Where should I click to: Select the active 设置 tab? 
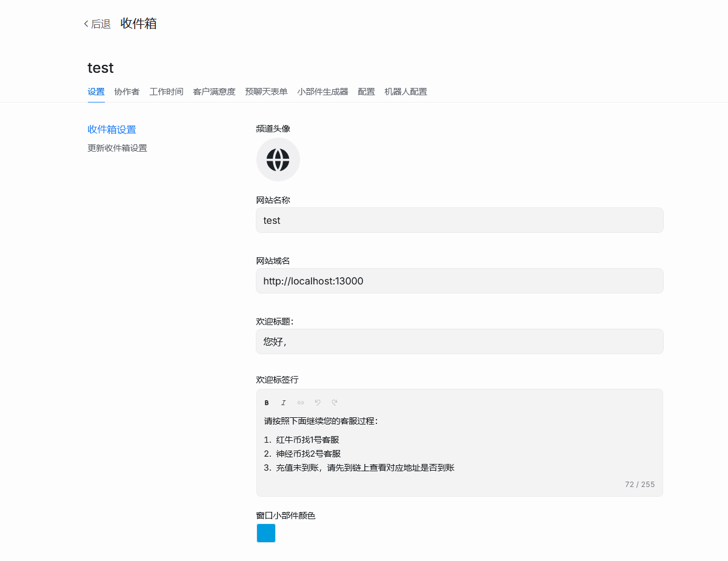pyautogui.click(x=96, y=92)
